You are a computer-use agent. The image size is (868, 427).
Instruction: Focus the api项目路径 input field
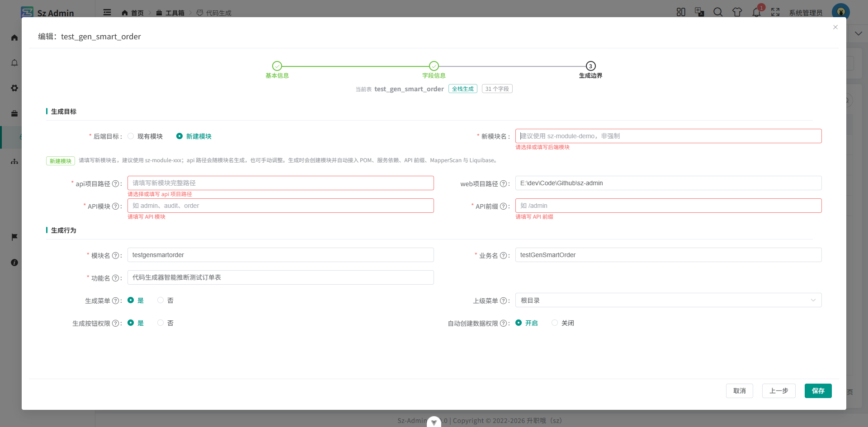pyautogui.click(x=280, y=183)
